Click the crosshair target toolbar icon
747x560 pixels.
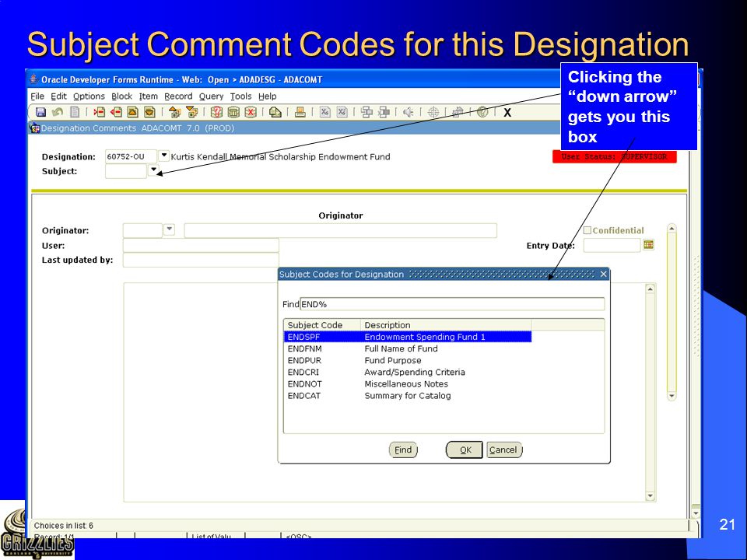(x=433, y=112)
